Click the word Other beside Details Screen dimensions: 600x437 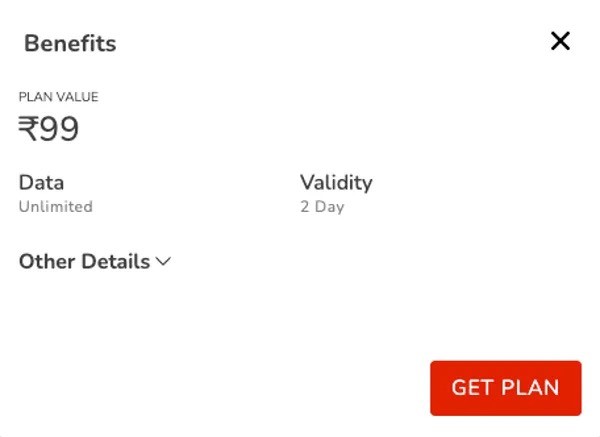coord(44,262)
